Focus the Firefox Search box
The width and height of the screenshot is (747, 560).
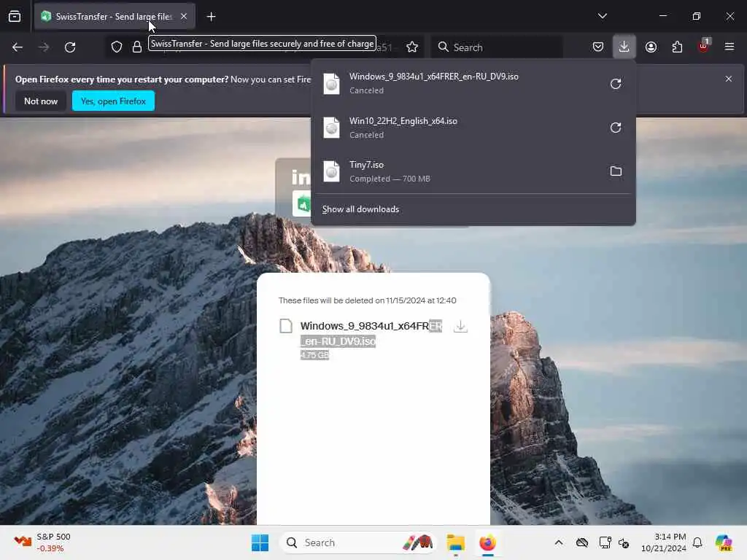pos(497,47)
